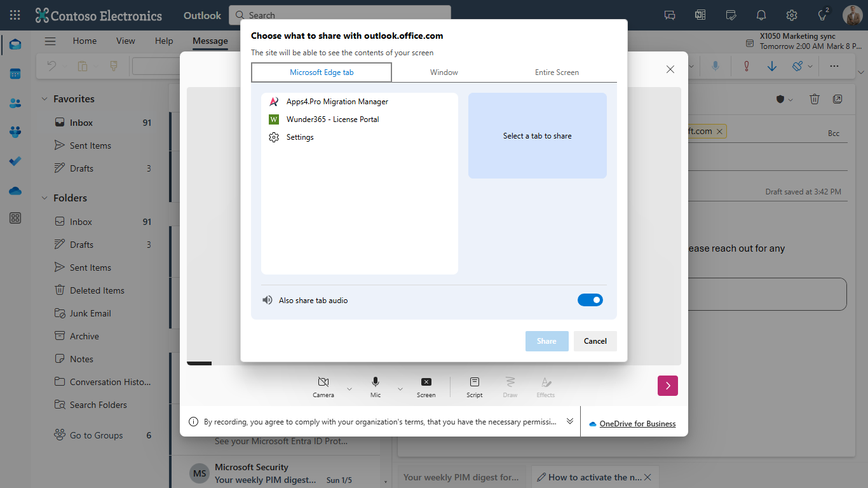868x488 pixels.
Task: Open the notifications bell icon
Action: (x=761, y=15)
